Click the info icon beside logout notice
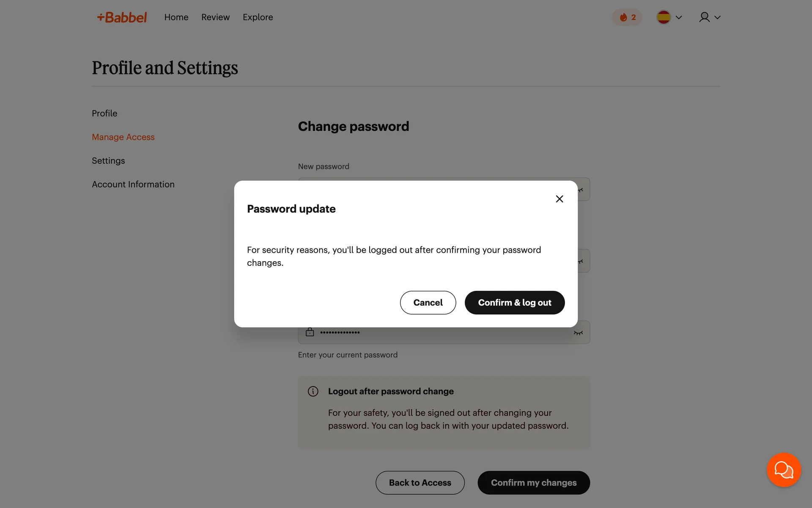This screenshot has height=508, width=812. pos(313,392)
